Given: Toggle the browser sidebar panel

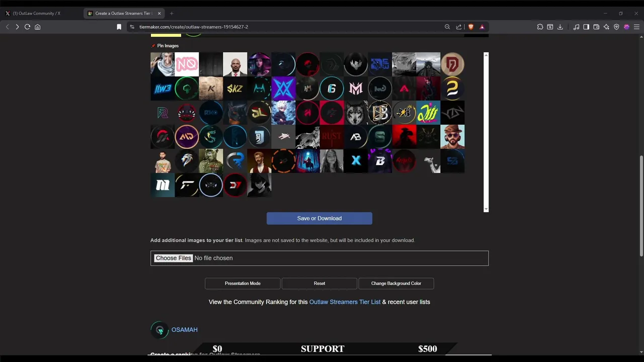Looking at the screenshot, I should tap(586, 27).
